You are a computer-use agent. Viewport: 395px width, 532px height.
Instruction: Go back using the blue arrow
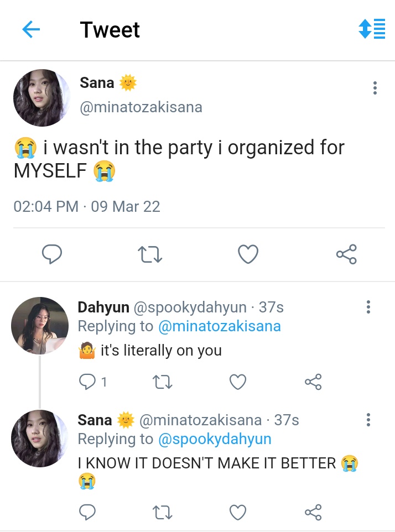tap(31, 29)
